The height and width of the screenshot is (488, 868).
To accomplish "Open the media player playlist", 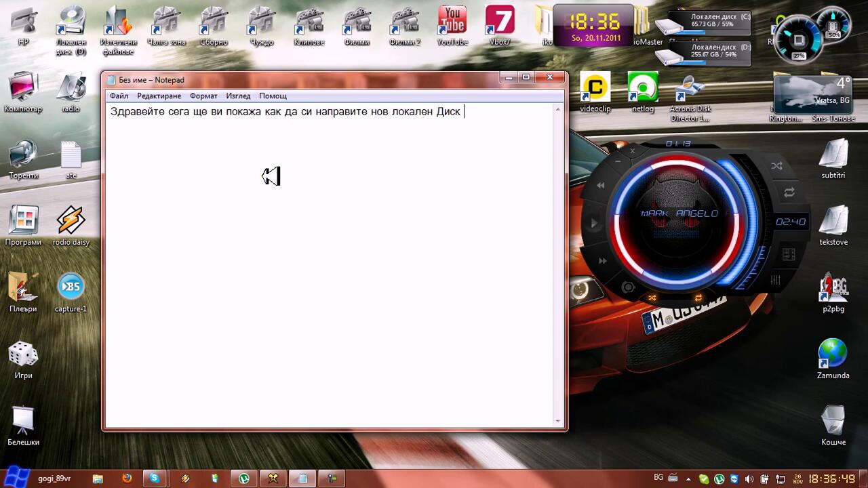I will (788, 254).
